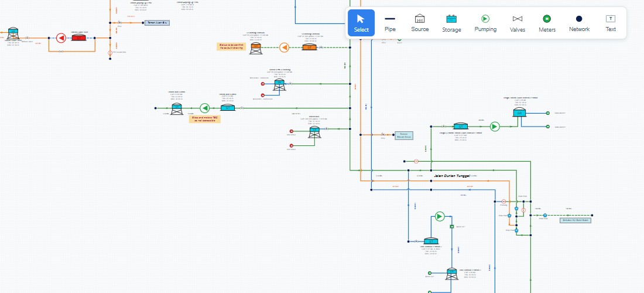Image resolution: width=644 pixels, height=293 pixels.
Task: Pick the Storage tank tool
Action: coord(451,23)
